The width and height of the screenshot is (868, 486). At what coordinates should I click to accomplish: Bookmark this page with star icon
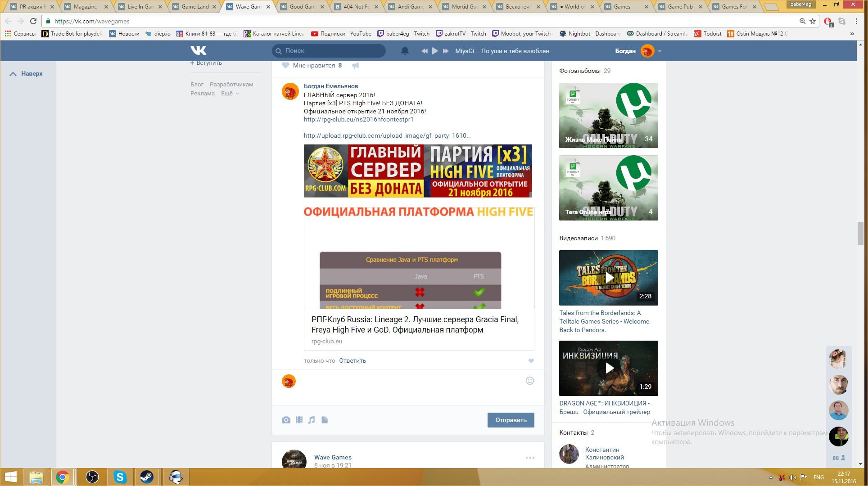click(x=813, y=21)
